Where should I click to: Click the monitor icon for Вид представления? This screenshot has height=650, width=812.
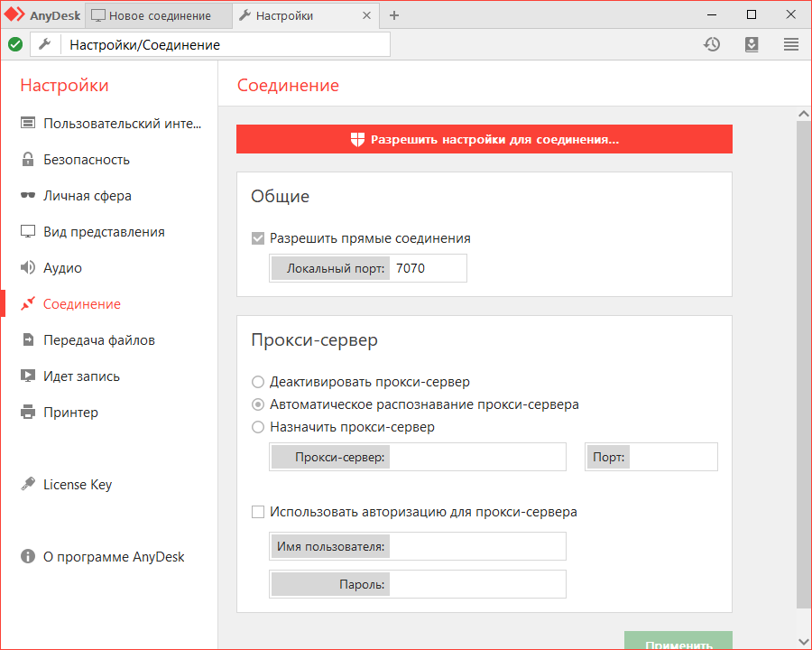click(28, 231)
